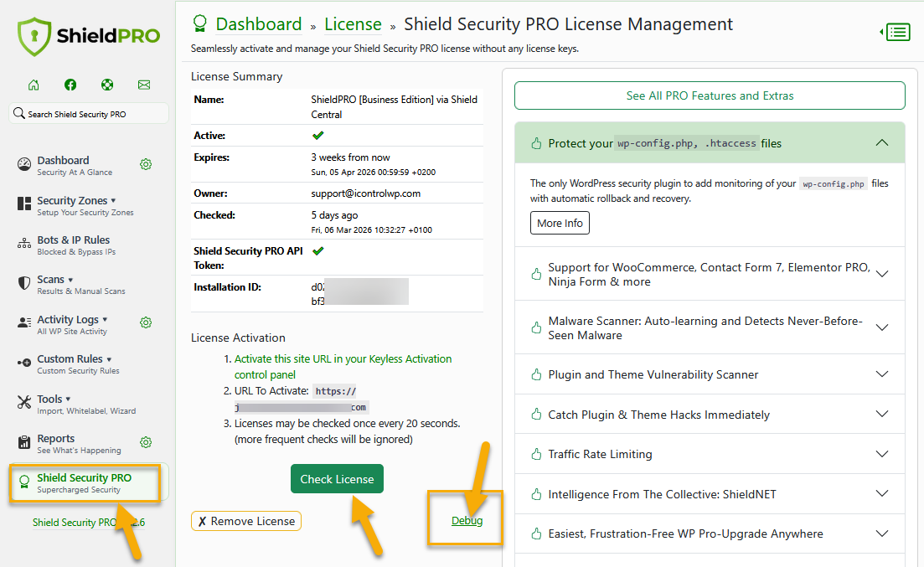
Task: Click the globe help icon
Action: point(107,85)
